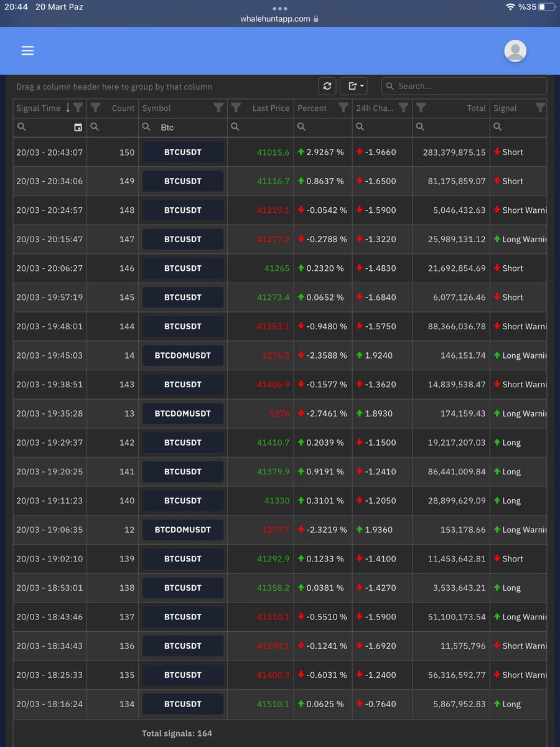Open Symbol column filter icon
The width and height of the screenshot is (560, 747).
[218, 108]
